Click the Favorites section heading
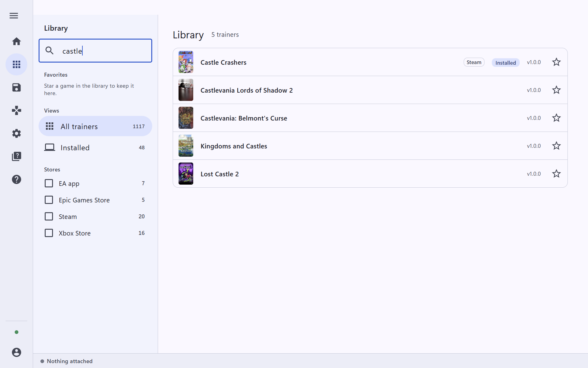 [x=56, y=75]
